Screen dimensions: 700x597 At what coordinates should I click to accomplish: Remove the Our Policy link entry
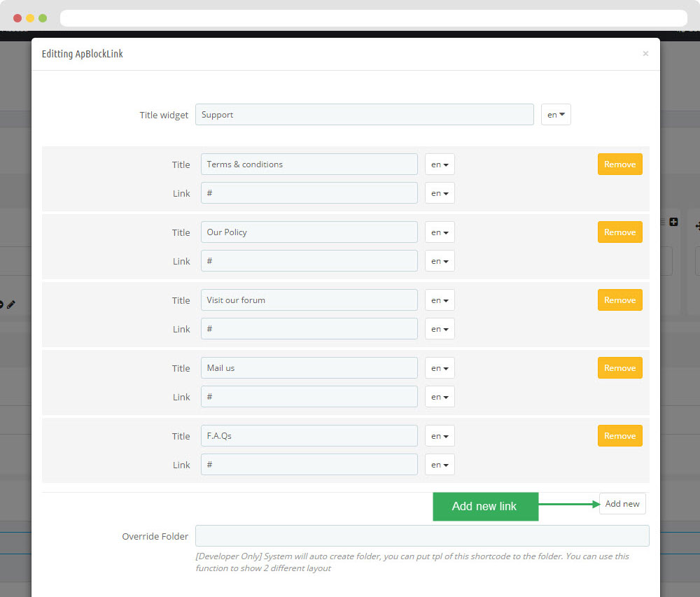[x=619, y=232]
